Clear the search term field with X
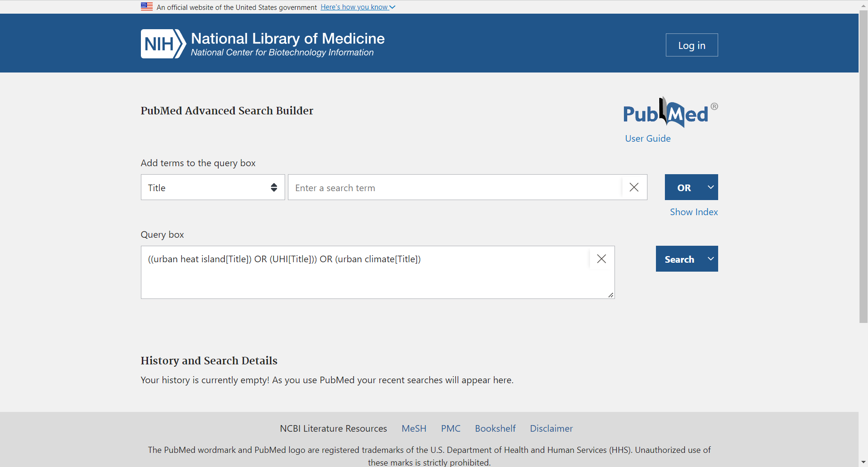The width and height of the screenshot is (868, 467). tap(634, 187)
